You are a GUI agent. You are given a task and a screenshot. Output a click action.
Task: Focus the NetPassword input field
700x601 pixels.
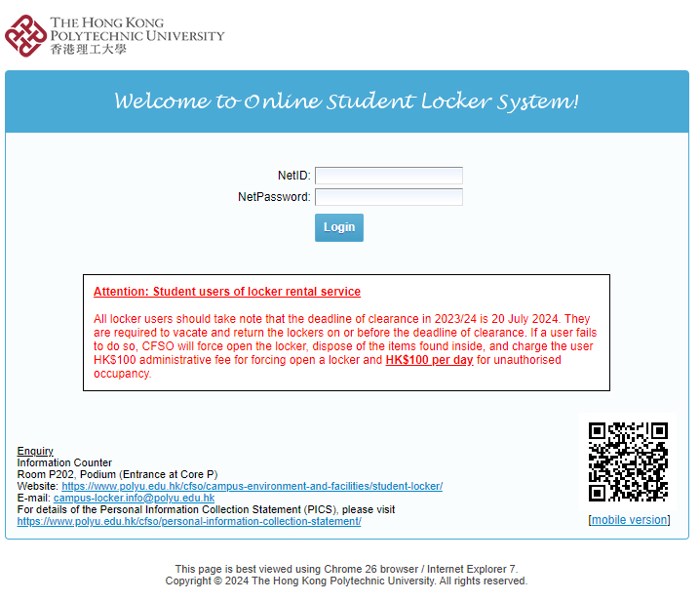click(x=388, y=197)
